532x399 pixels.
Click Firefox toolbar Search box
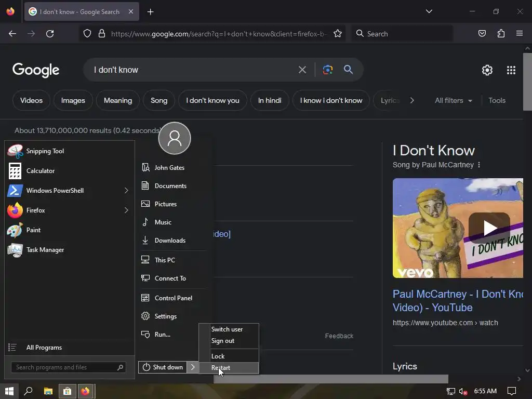pyautogui.click(x=402, y=34)
